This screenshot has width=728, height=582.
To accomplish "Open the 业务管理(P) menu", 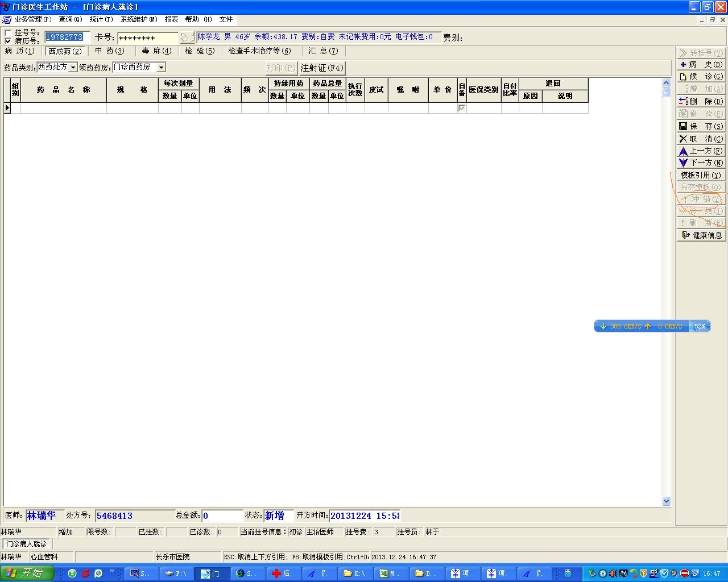I will (33, 19).
